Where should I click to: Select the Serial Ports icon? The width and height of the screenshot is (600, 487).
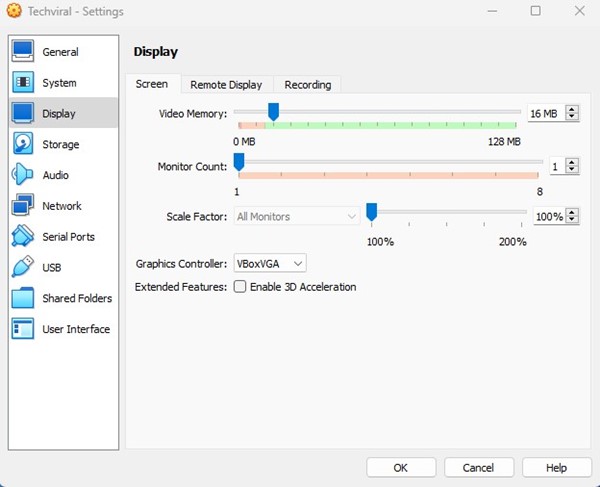[22, 237]
